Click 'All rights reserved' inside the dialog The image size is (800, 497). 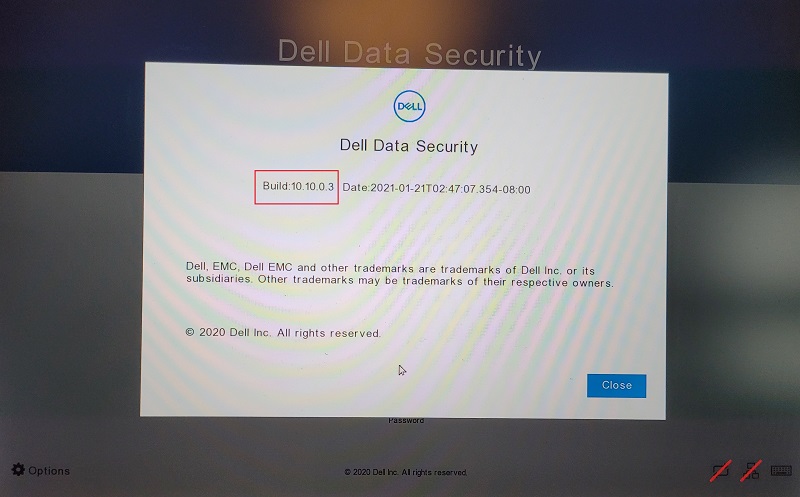click(329, 333)
